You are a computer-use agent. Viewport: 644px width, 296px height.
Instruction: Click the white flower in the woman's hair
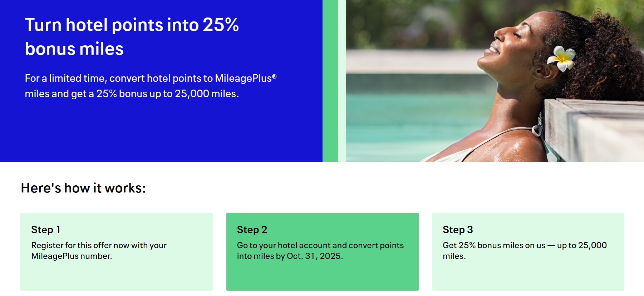point(562,58)
